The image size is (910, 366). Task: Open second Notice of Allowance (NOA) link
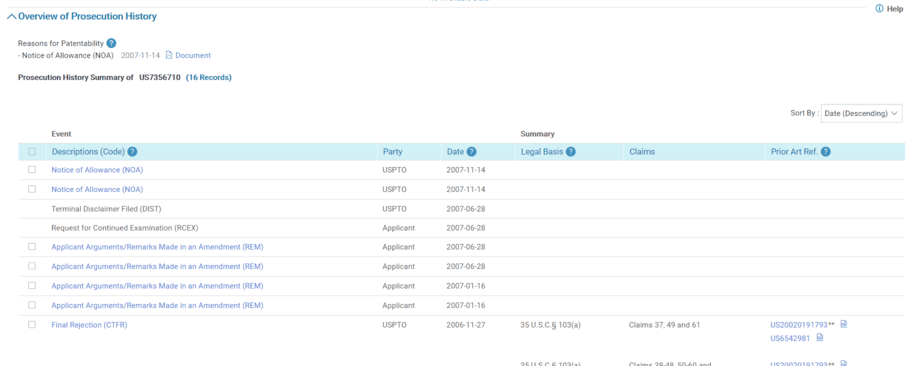click(x=97, y=189)
